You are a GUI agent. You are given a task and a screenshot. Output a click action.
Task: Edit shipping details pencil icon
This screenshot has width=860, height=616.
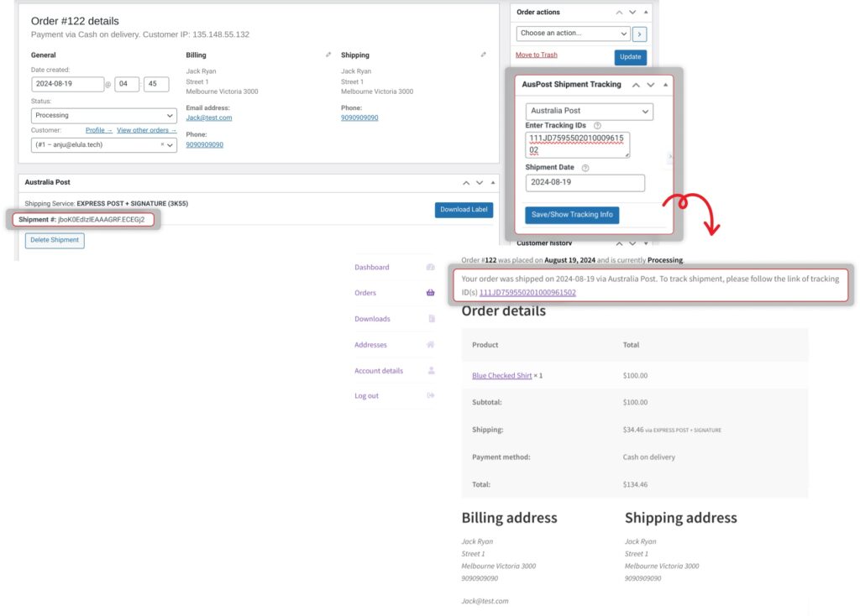pos(483,55)
